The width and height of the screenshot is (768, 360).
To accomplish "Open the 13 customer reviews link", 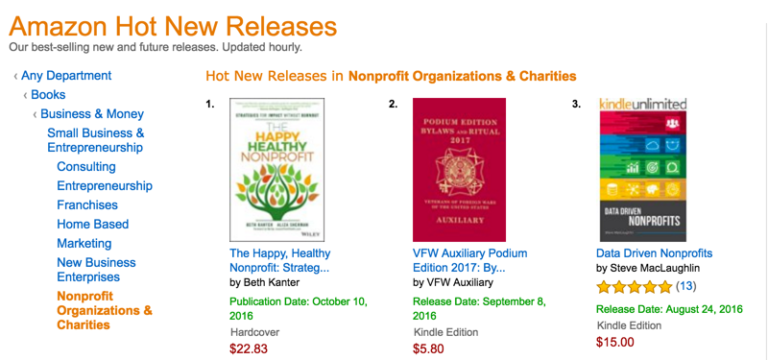I will [686, 286].
